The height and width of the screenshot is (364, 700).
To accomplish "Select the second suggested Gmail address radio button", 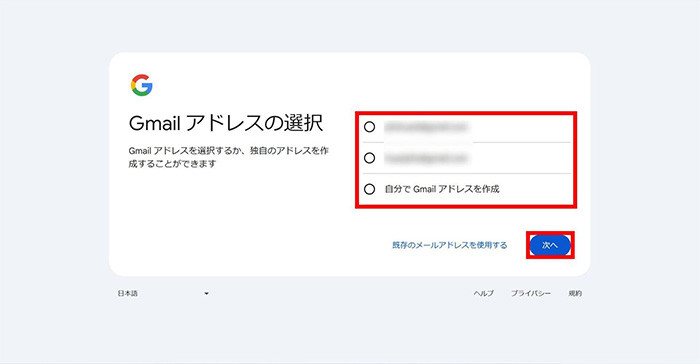I will (x=369, y=158).
